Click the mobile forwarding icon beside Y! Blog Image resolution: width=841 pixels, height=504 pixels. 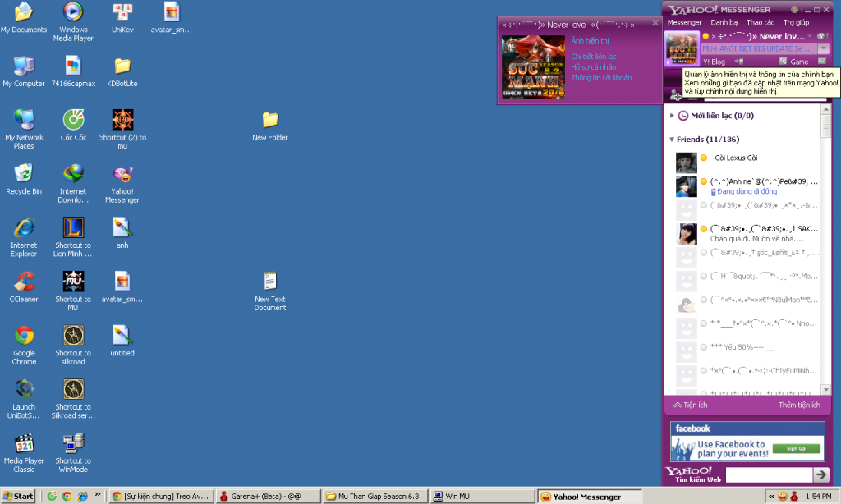(738, 62)
